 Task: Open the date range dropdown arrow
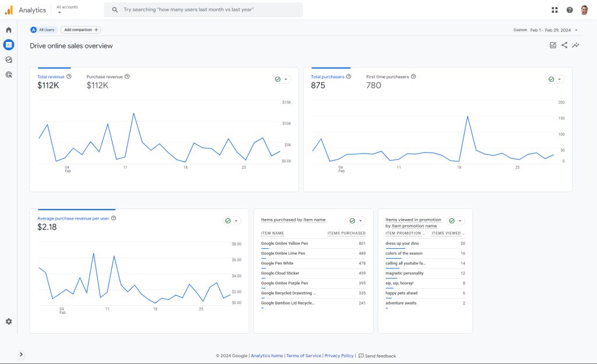click(576, 30)
